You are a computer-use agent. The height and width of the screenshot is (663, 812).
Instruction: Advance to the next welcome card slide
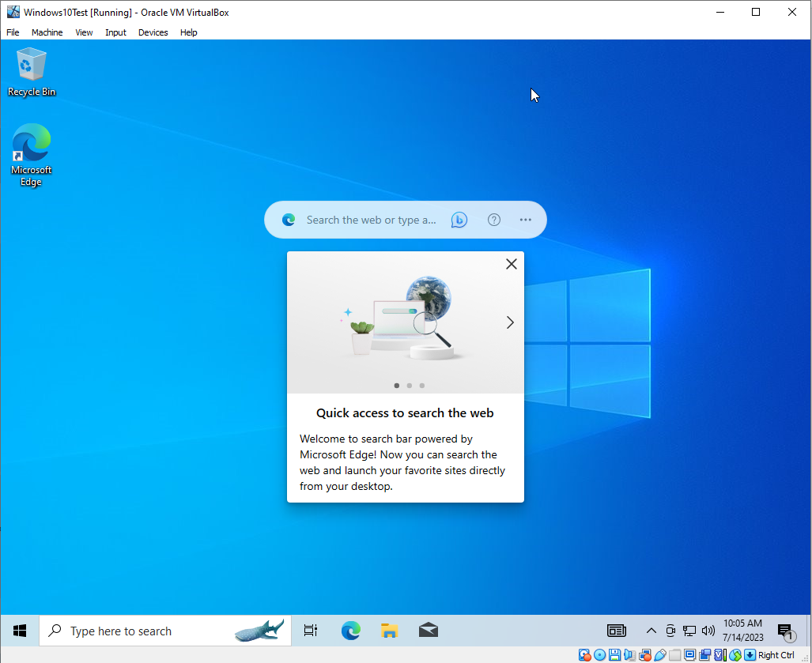[x=510, y=322]
